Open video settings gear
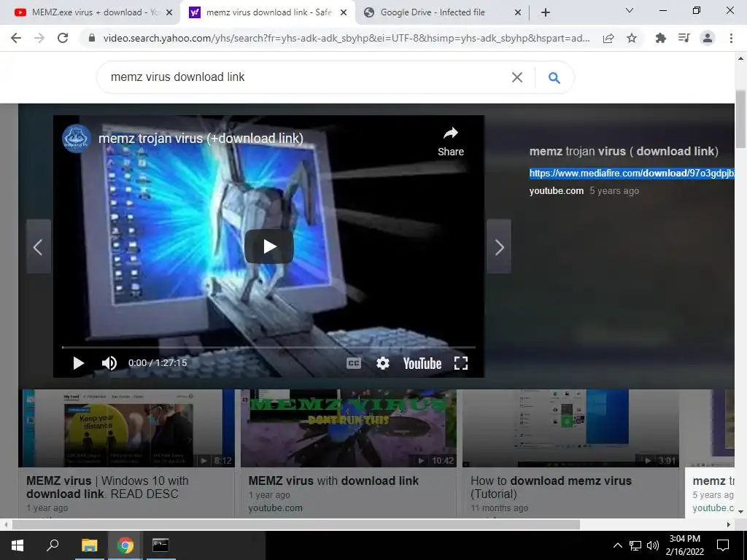 382,363
